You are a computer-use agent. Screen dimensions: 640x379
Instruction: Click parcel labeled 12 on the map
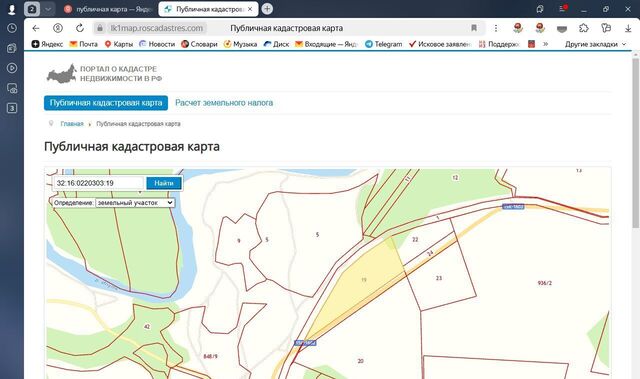(x=455, y=177)
